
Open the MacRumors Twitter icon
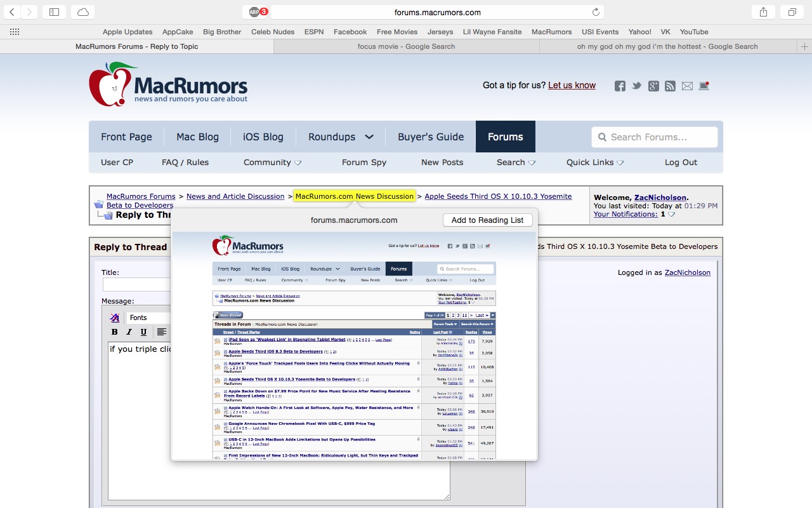click(x=636, y=86)
